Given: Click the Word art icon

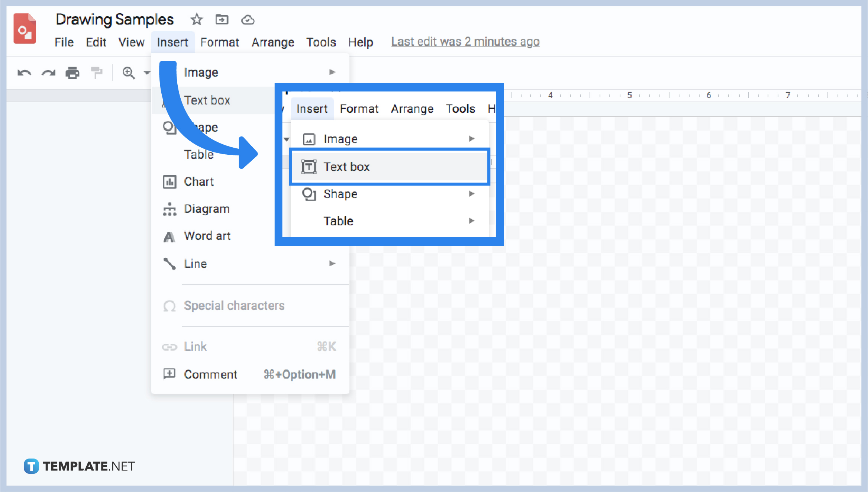Looking at the screenshot, I should point(170,236).
